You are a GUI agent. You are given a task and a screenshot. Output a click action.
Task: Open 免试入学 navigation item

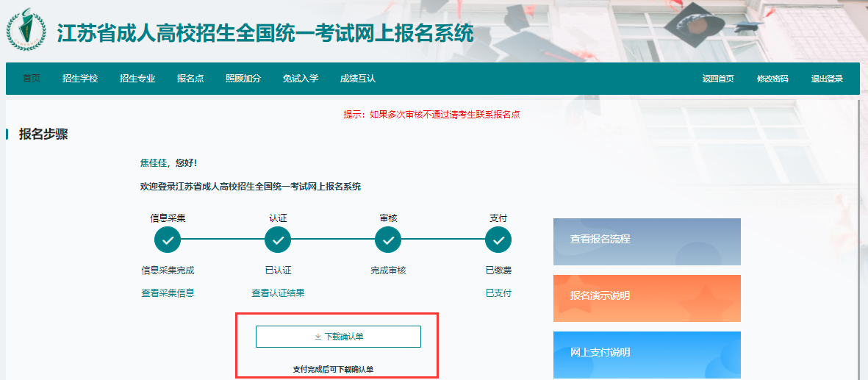pyautogui.click(x=301, y=79)
